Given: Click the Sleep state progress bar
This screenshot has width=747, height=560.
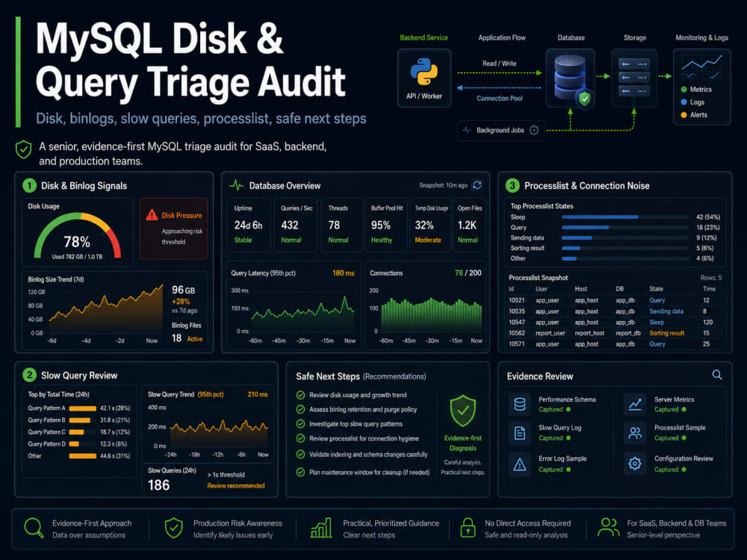Looking at the screenshot, I should click(625, 217).
